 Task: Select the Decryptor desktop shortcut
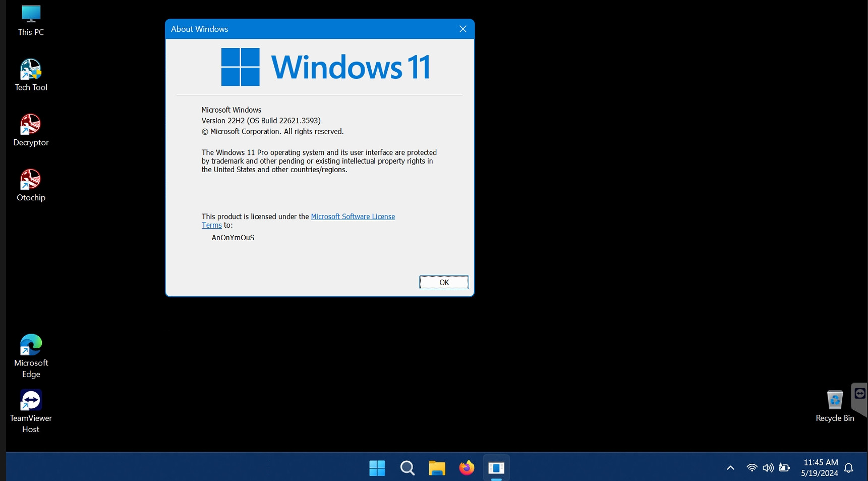click(x=31, y=130)
